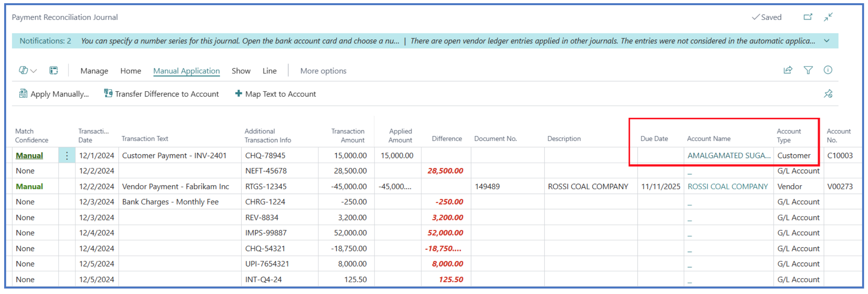This screenshot has width=868, height=294.
Task: Open row options three-dot menu
Action: (x=67, y=155)
